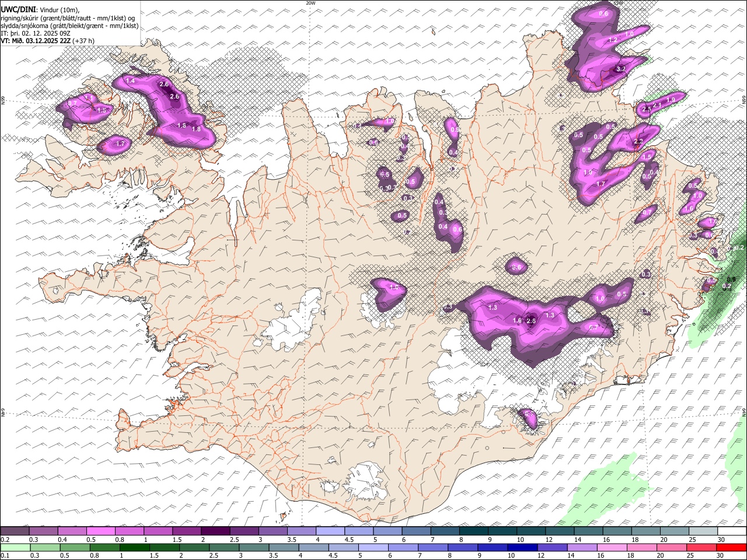Click the '1.9' value off the northeast coast
The height and width of the screenshot is (560, 747).
click(x=671, y=100)
